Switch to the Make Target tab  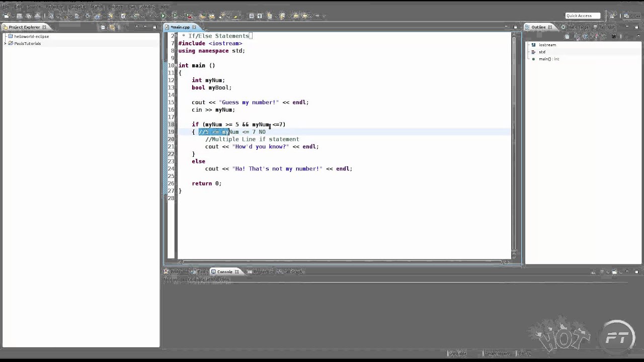tap(575, 27)
